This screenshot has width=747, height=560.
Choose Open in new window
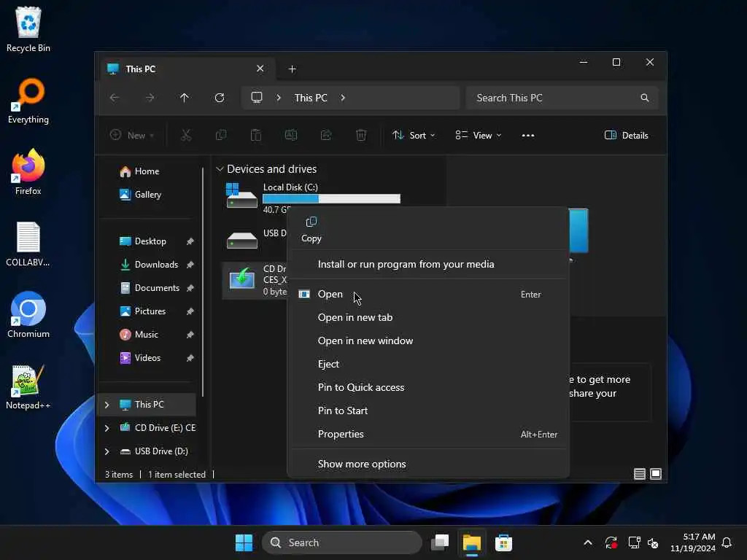click(427, 341)
